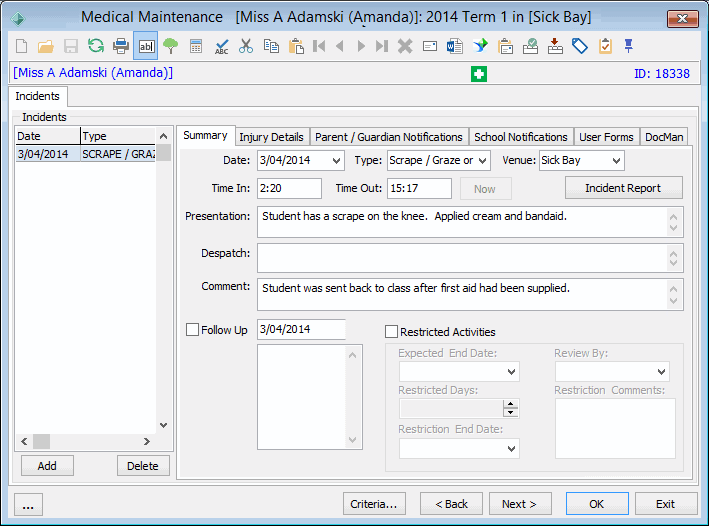Open the Venue dropdown list
The image size is (709, 526).
pos(616,161)
